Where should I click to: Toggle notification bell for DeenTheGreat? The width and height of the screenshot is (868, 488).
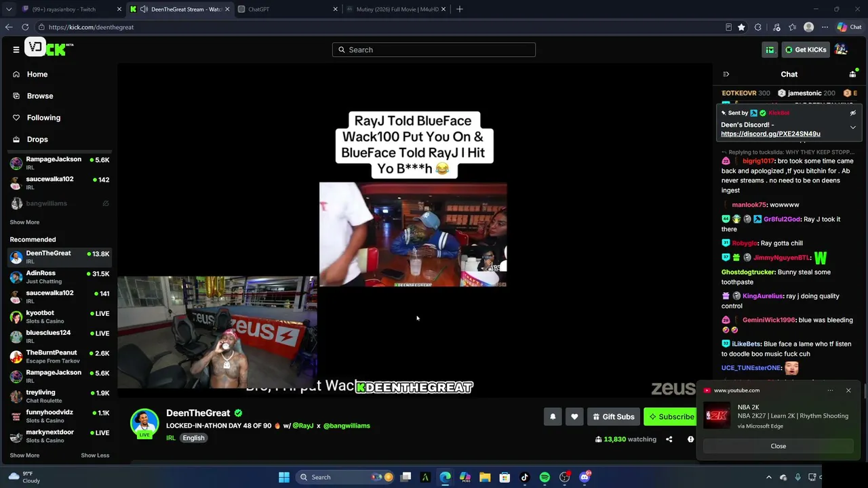[x=553, y=417]
